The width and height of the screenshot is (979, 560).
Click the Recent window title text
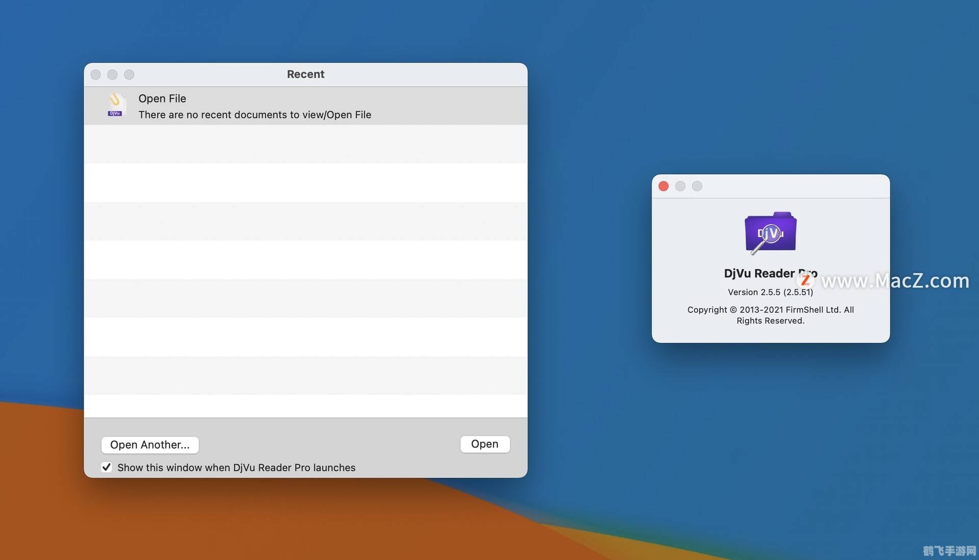[305, 74]
